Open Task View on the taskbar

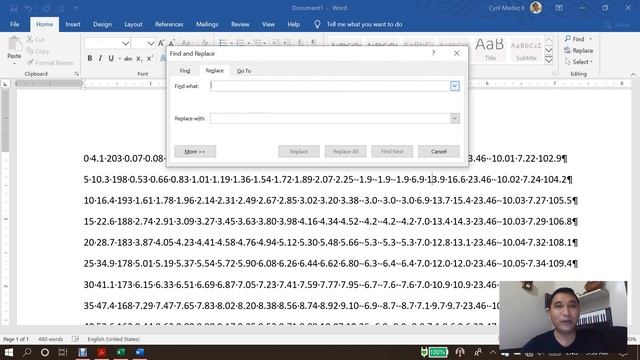(x=62, y=352)
